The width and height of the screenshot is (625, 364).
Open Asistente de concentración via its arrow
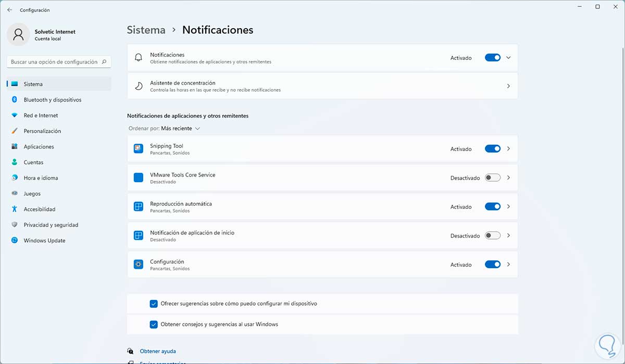tap(508, 86)
